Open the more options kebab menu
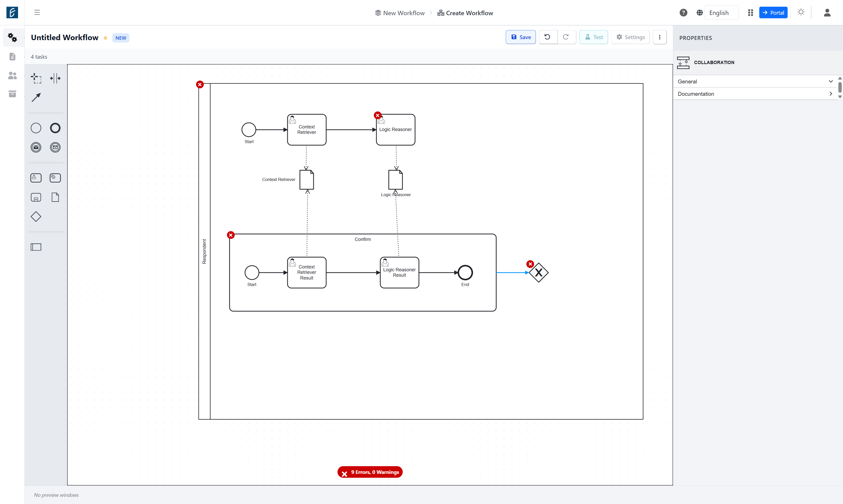This screenshot has width=843, height=504. [x=660, y=37]
